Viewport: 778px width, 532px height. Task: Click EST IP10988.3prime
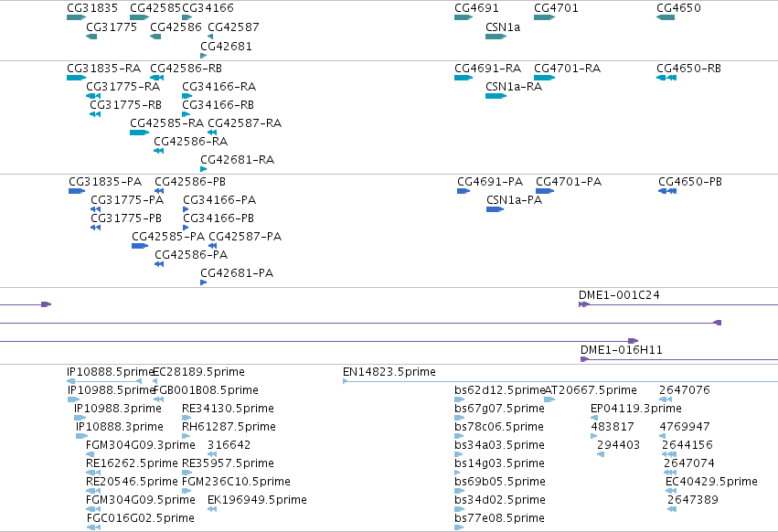coord(118,409)
